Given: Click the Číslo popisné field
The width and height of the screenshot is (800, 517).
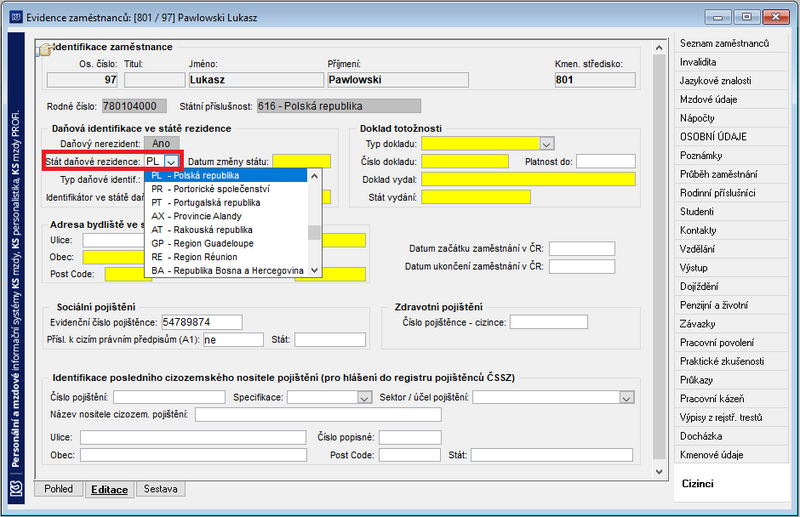Looking at the screenshot, I should 410,437.
